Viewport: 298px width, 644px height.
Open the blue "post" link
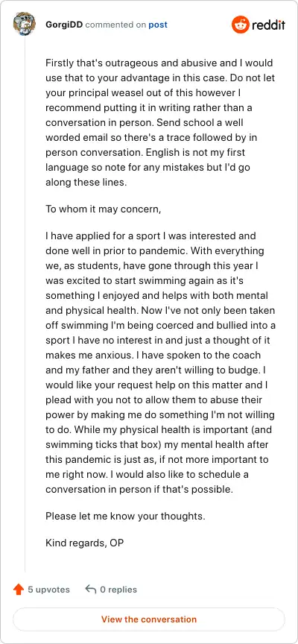[x=158, y=25]
